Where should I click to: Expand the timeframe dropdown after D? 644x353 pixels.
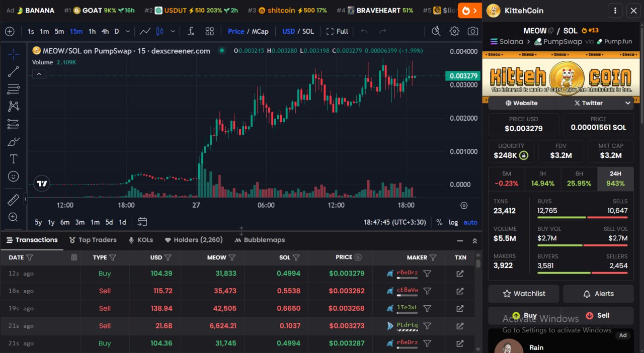128,31
